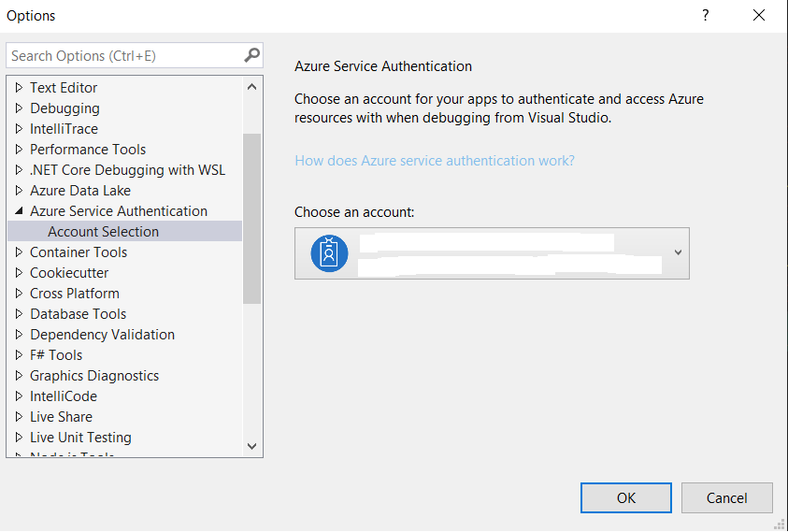Expand .NET Core Debugging with WSL
788x532 pixels.
19,170
